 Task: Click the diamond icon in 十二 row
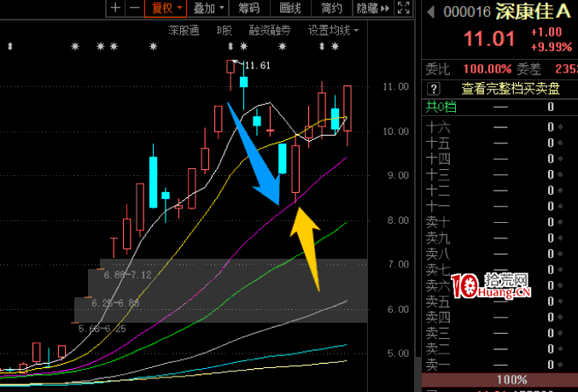(x=560, y=190)
